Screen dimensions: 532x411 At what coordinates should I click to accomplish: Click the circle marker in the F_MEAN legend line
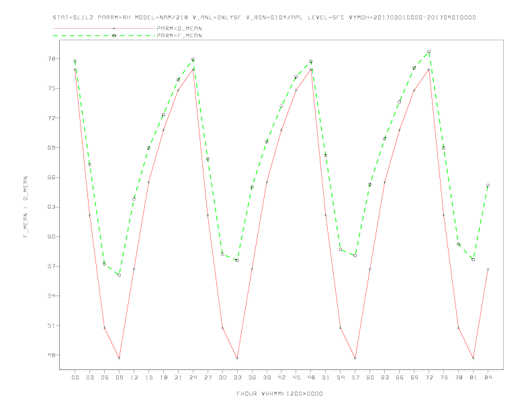[x=114, y=36]
